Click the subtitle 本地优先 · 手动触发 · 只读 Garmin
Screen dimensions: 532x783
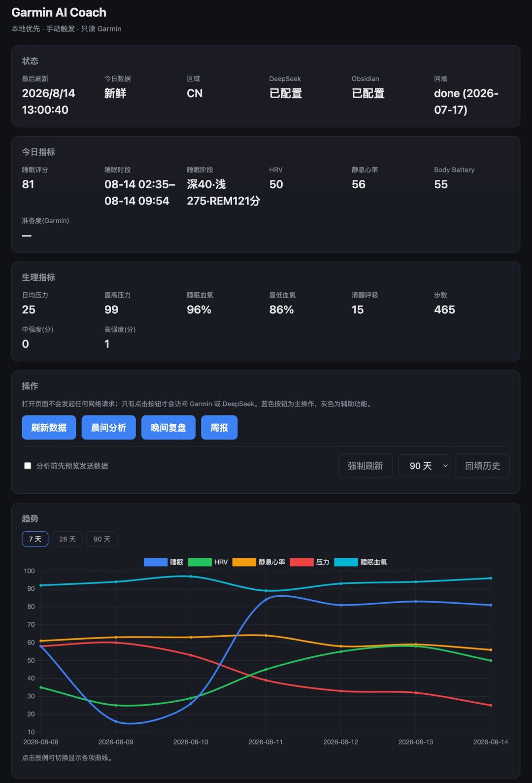66,29
